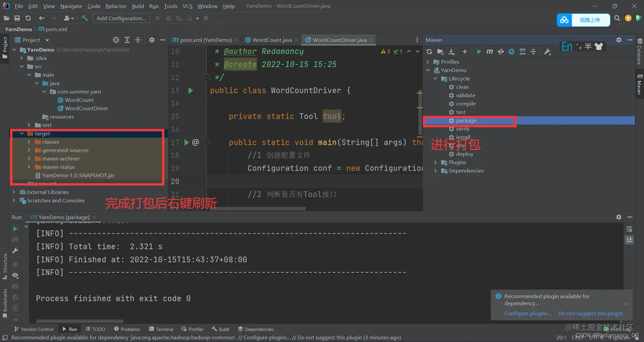Click Maven Settings wrench icon
Viewport: 644px width, 342px height.
tap(548, 52)
